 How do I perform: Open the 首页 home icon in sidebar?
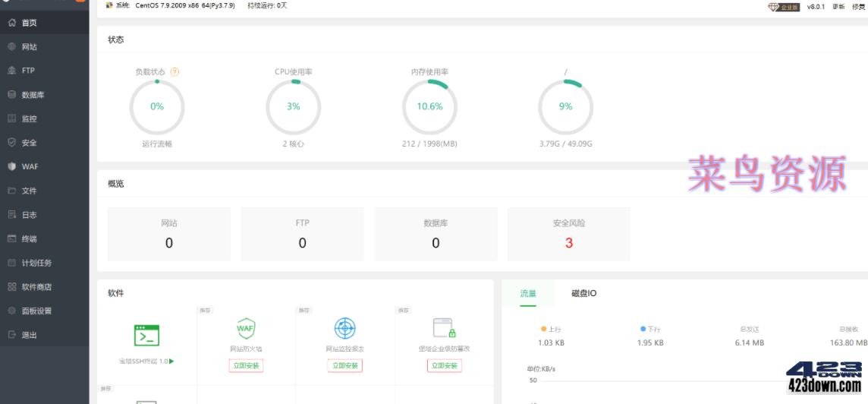click(x=12, y=24)
